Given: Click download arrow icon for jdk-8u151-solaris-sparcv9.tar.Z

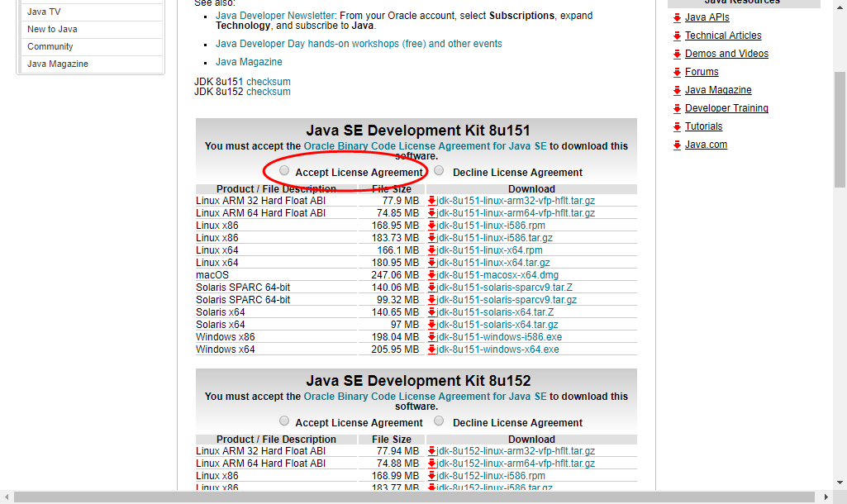Looking at the screenshot, I should tap(431, 288).
